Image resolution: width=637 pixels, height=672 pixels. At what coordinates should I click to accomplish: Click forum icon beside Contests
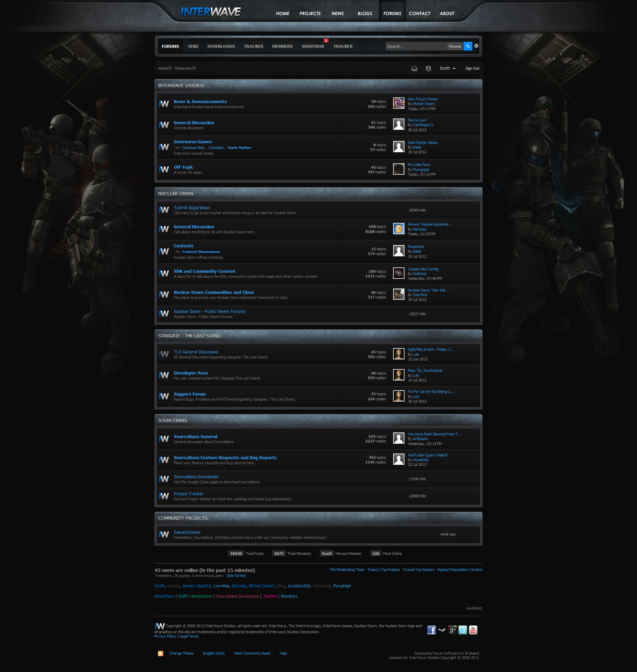click(x=164, y=251)
